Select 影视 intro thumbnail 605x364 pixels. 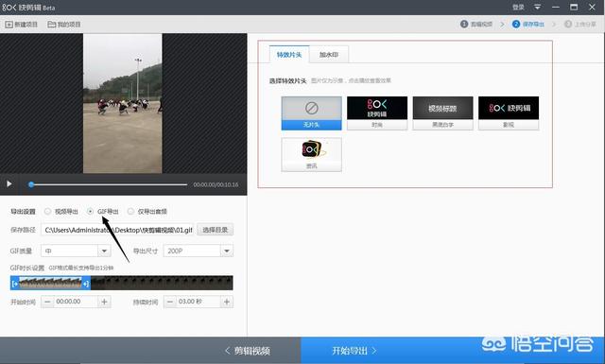tap(509, 113)
